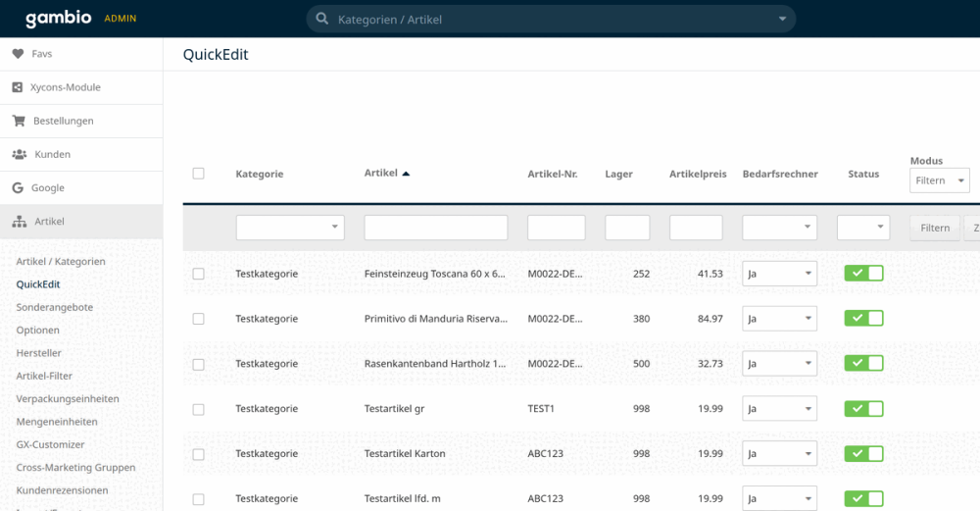Collapse the Artikel menu section
Screen dimensions: 980x511
coord(81,222)
